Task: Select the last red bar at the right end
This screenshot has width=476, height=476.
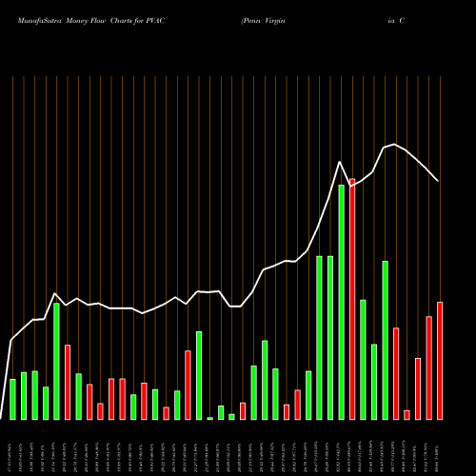Action: (x=440, y=361)
